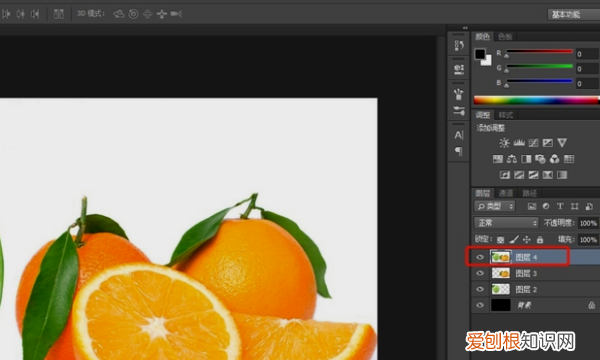Filter layers by type layers icon

pyautogui.click(x=560, y=207)
